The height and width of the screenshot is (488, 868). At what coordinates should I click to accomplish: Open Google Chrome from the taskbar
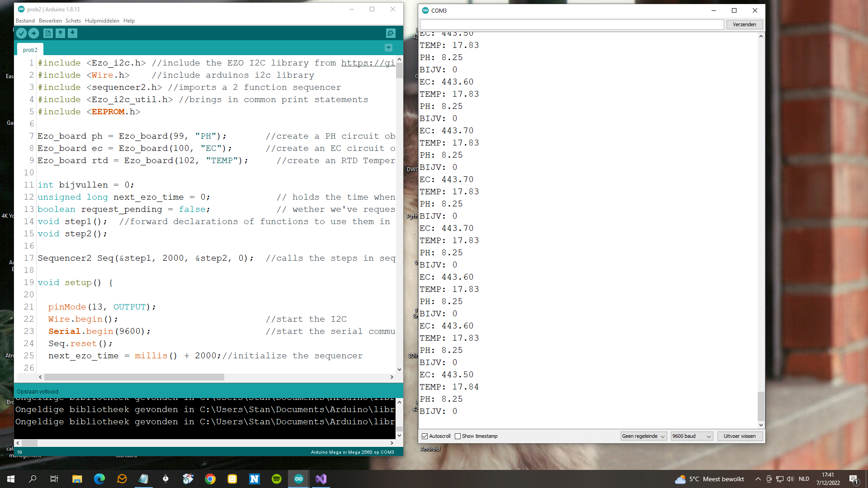pyautogui.click(x=210, y=479)
